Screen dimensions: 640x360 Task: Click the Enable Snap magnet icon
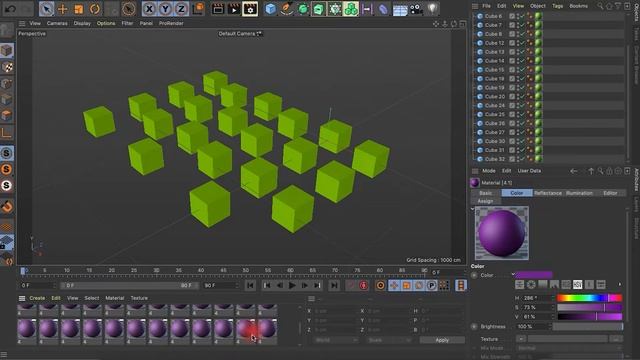point(7,206)
